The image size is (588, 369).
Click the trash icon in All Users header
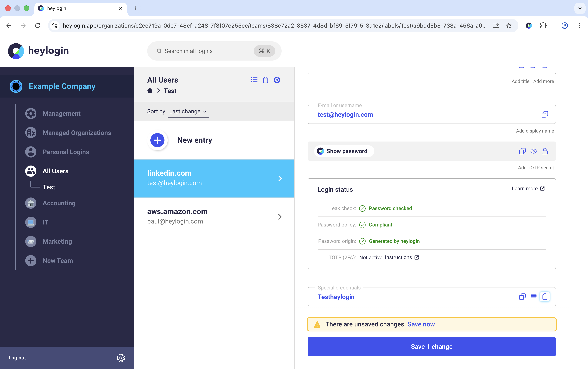265,80
